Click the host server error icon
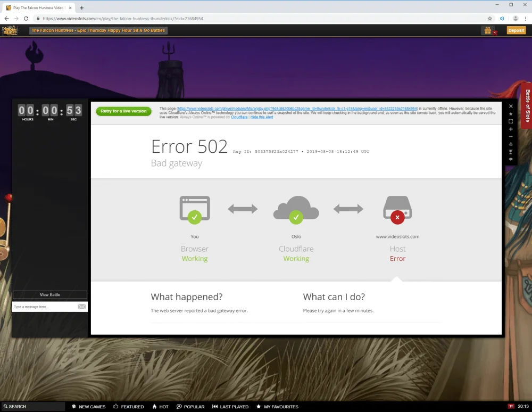This screenshot has width=532, height=412. pyautogui.click(x=397, y=209)
